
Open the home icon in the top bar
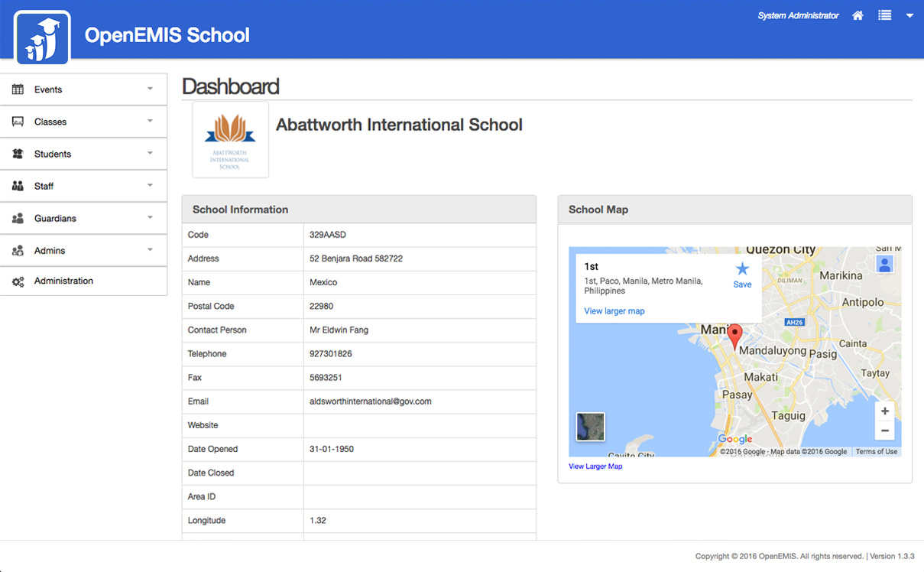point(858,15)
